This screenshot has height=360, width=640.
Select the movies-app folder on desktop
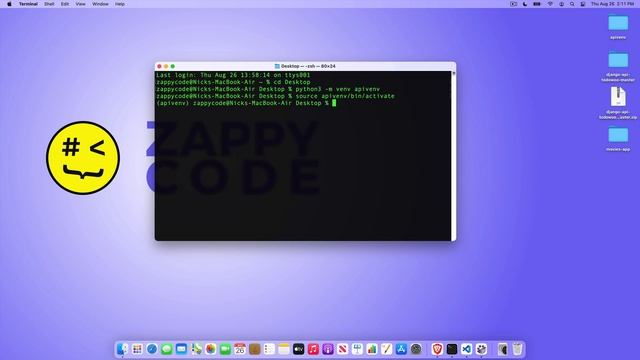pos(618,139)
